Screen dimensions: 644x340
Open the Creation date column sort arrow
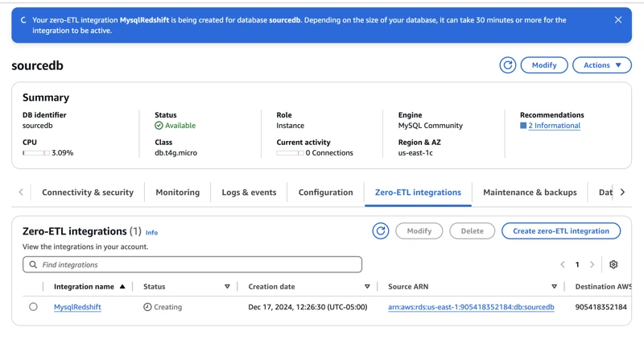tap(367, 287)
